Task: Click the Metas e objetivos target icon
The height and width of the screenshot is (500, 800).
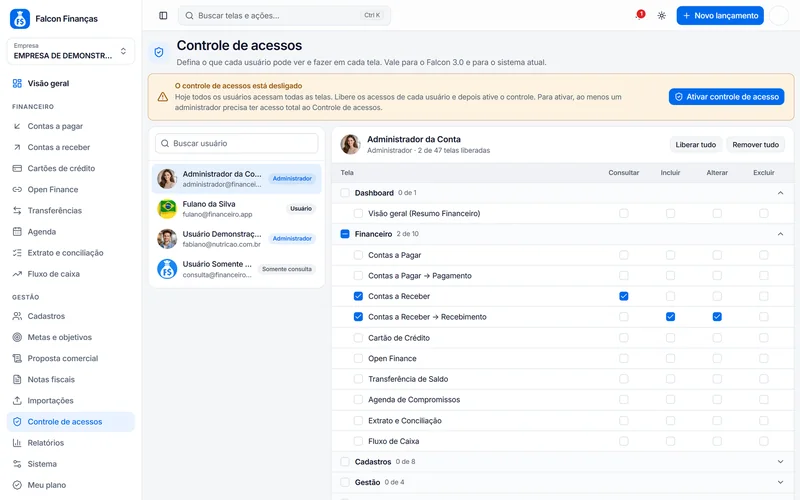Action: (17, 337)
